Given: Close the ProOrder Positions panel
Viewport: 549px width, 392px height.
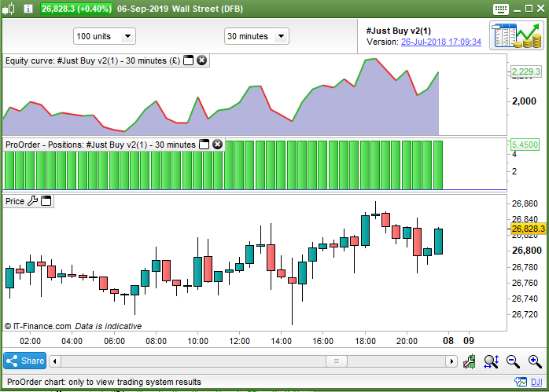Looking at the screenshot, I should tap(217, 144).
